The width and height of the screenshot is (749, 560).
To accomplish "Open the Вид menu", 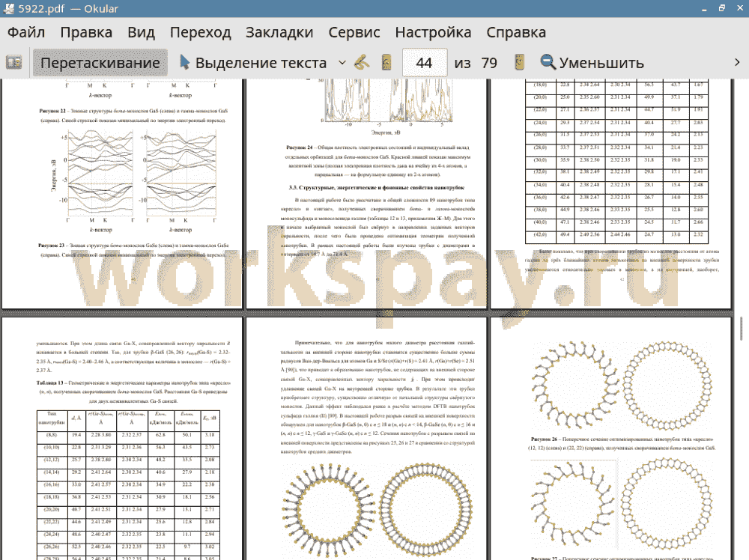I will [142, 32].
